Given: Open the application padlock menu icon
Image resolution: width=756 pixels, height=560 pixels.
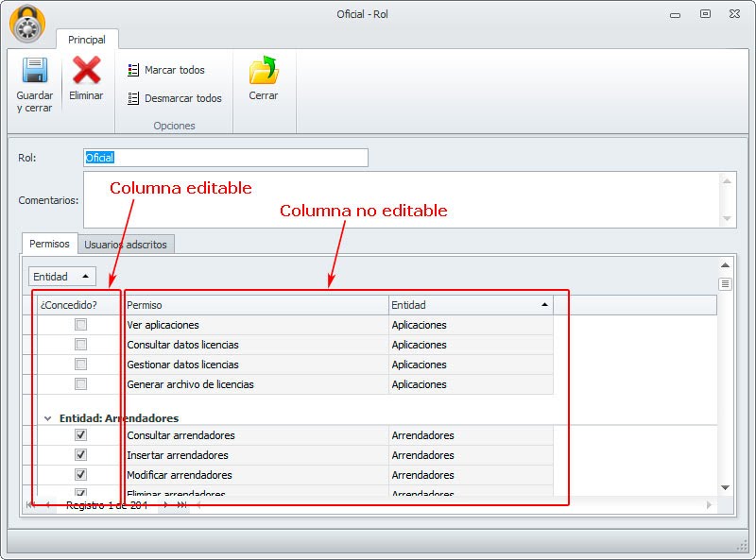Looking at the screenshot, I should pos(27,25).
